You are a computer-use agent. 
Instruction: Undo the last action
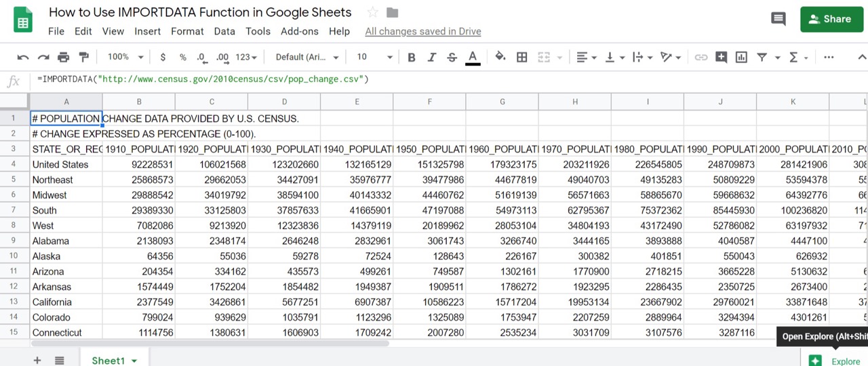[23, 58]
